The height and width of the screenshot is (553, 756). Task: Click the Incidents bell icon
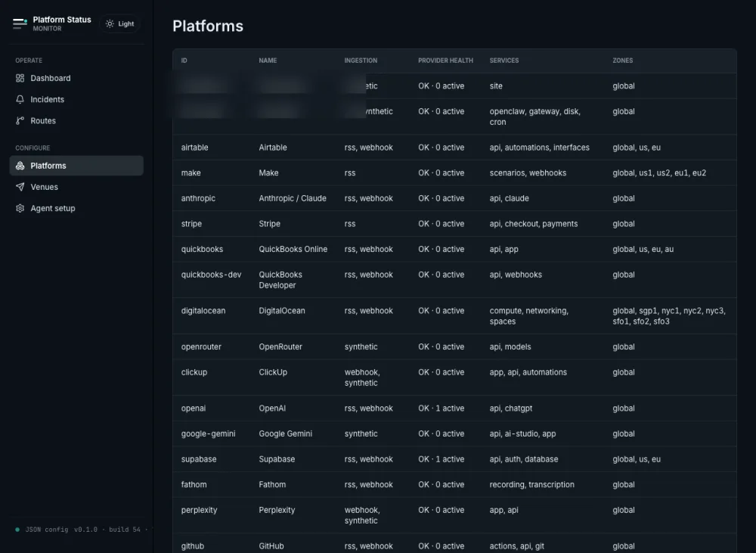click(20, 99)
